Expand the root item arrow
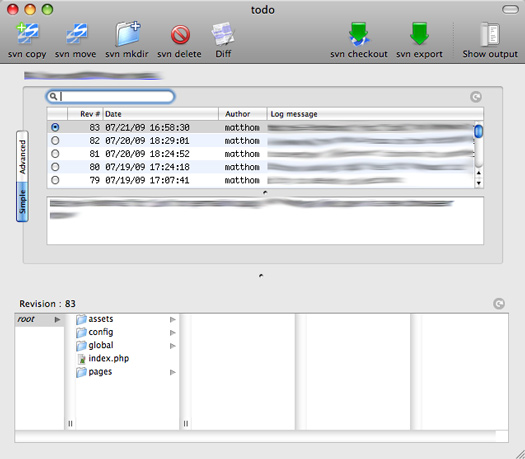The width and height of the screenshot is (525, 459). tap(58, 319)
